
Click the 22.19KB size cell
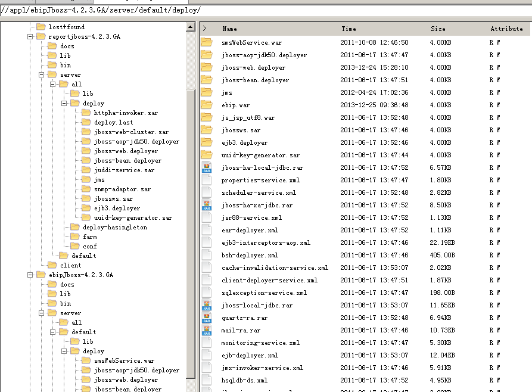pyautogui.click(x=442, y=242)
